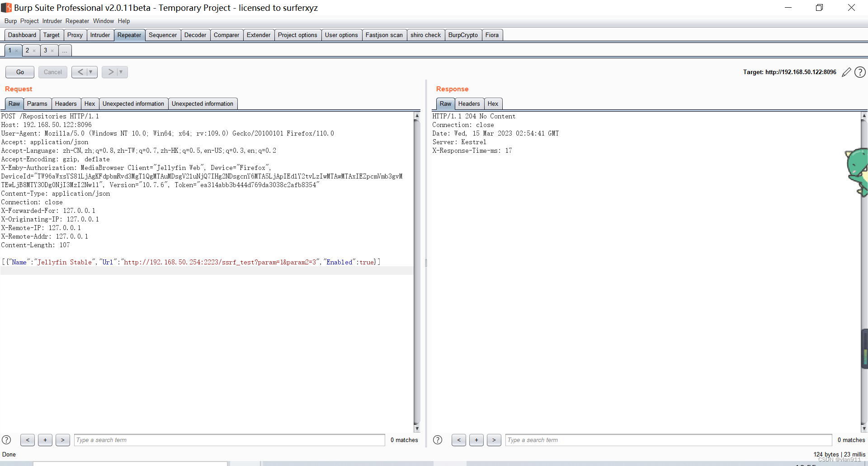Click the HTTP/1.1 204 No Content line
The height and width of the screenshot is (466, 868).
click(474, 116)
